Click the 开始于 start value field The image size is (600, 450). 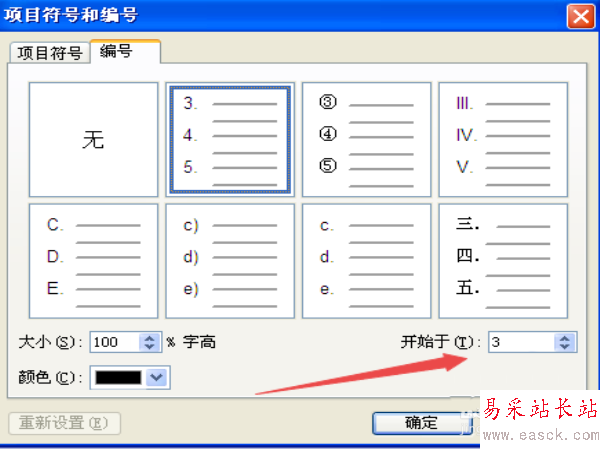pyautogui.click(x=521, y=342)
